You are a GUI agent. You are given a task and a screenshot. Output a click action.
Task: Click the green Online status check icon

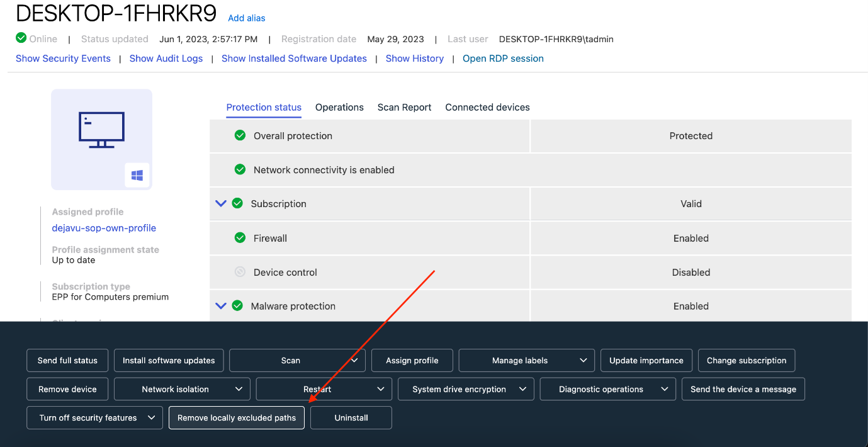click(21, 38)
